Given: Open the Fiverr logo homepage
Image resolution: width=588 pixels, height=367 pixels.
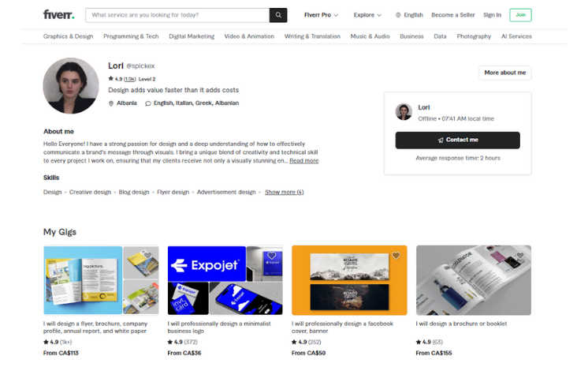Looking at the screenshot, I should coord(59,15).
